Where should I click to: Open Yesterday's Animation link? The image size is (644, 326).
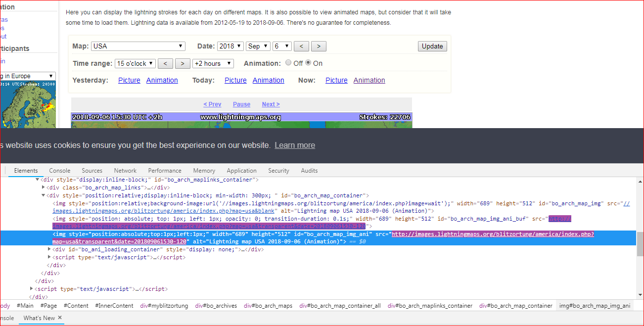tap(162, 80)
